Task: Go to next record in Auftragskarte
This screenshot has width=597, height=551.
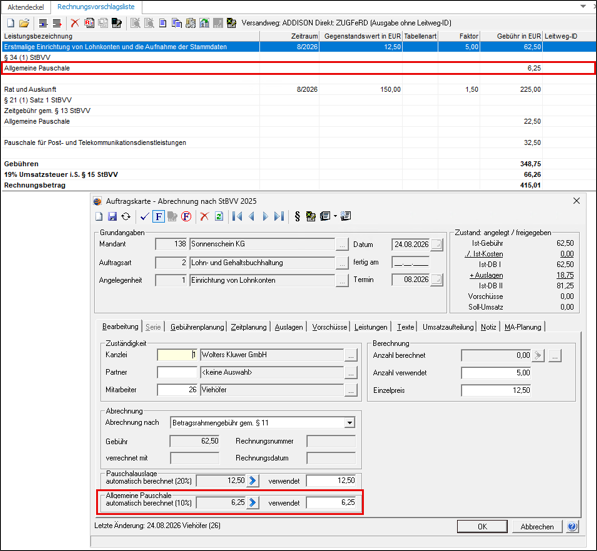Action: click(x=265, y=217)
